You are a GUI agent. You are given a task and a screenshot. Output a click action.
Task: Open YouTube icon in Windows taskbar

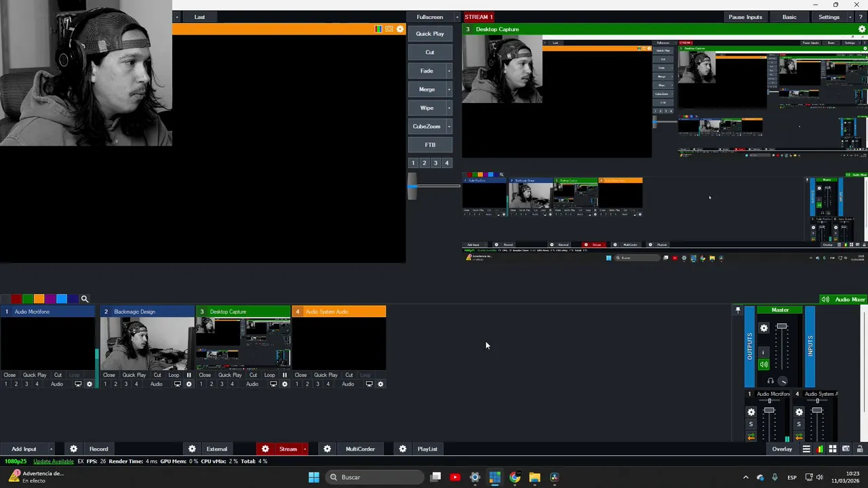(x=455, y=477)
